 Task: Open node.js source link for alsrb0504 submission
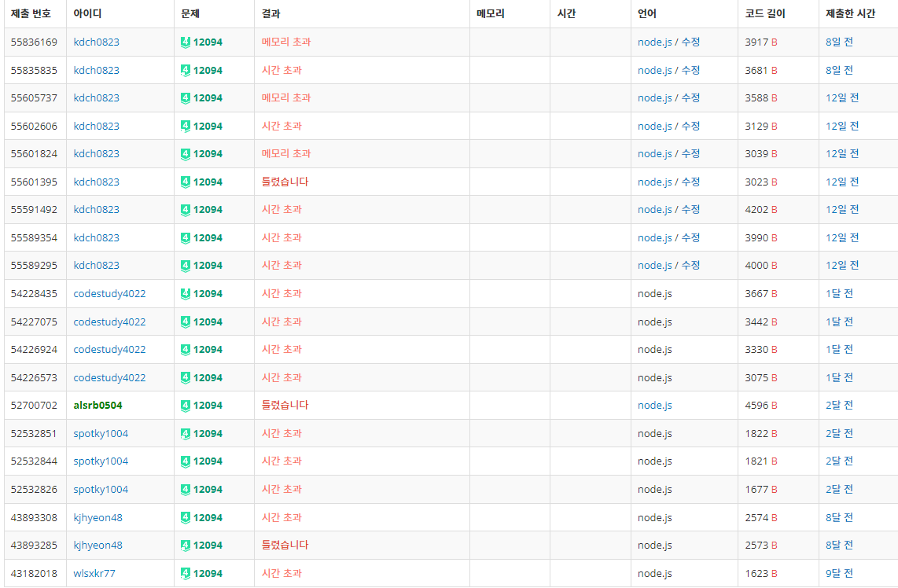tap(654, 406)
